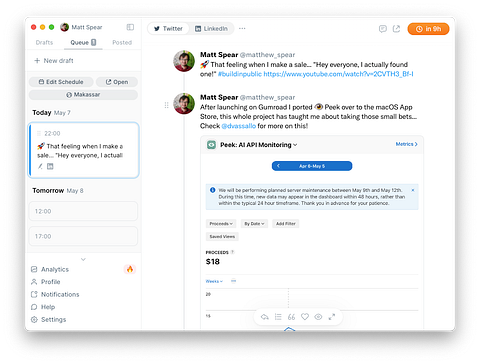The width and height of the screenshot is (480, 364).
Task: Click the reply arrow icon in floating toolbar
Action: coord(265,317)
